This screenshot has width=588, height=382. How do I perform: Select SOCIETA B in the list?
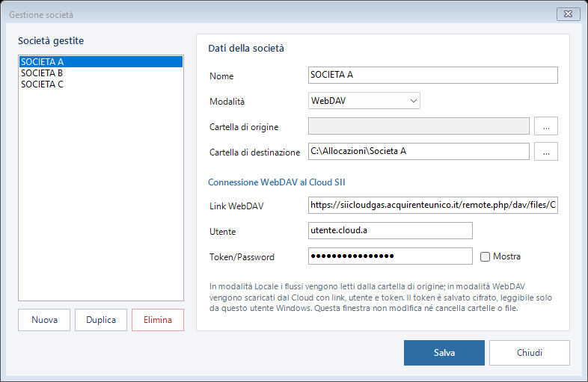tap(101, 73)
